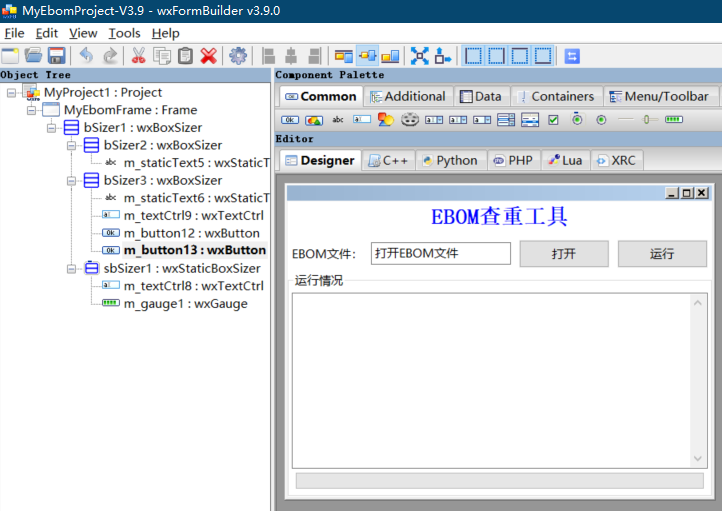Toggle align right in the toolbar
Image resolution: width=722 pixels, height=511 pixels.
(x=314, y=56)
